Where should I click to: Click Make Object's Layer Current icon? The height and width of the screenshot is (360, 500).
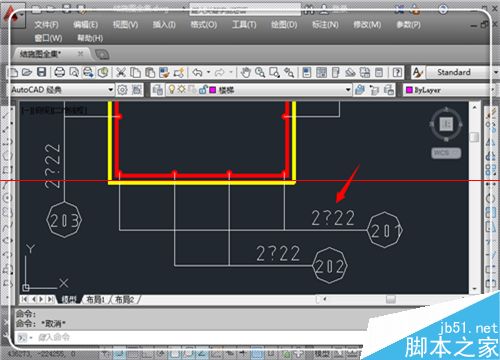click(x=360, y=90)
